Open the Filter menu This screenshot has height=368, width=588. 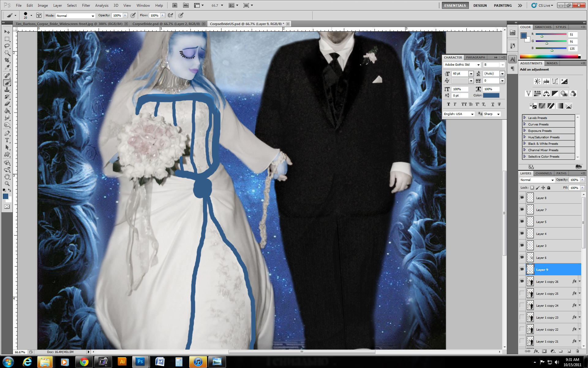point(86,5)
